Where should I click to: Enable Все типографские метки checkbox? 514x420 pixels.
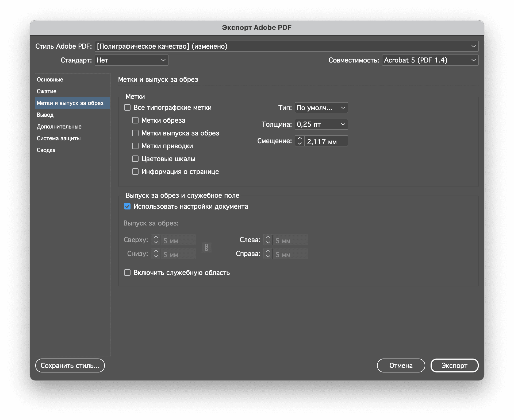pos(127,107)
